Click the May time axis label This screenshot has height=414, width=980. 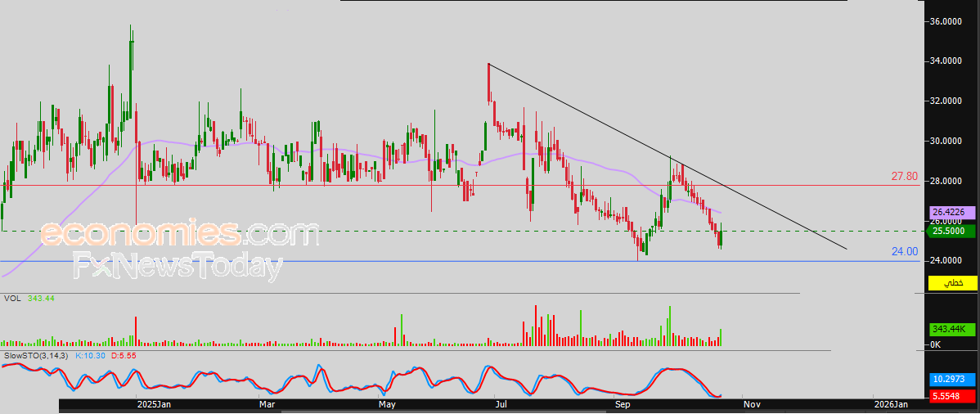(388, 405)
